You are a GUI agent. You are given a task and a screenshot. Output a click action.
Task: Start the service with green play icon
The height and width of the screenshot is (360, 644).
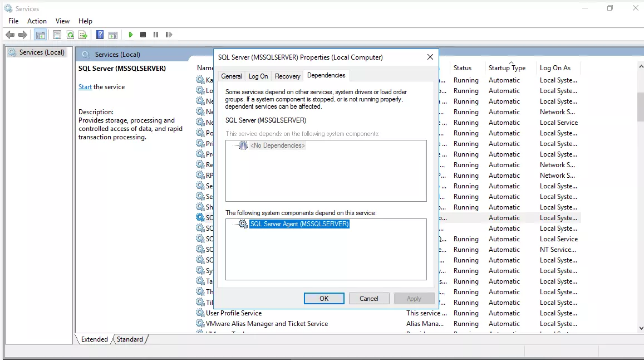coord(131,35)
